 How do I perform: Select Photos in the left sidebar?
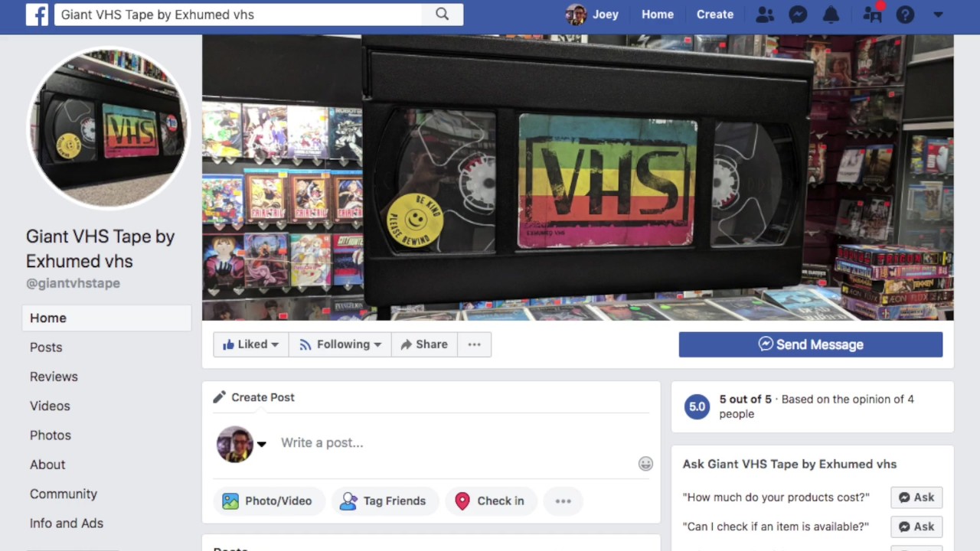51,435
